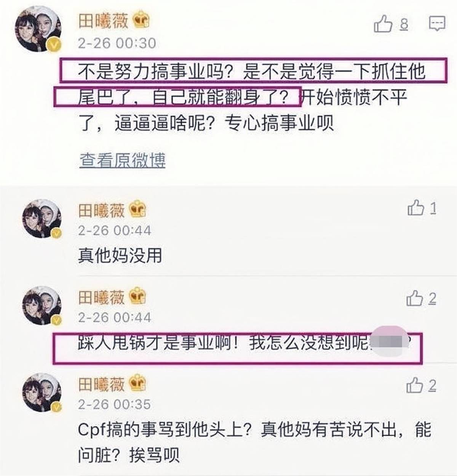The height and width of the screenshot is (476, 457).
Task: Open 田曦薇 username on the 00:35 comment
Action: click(101, 384)
